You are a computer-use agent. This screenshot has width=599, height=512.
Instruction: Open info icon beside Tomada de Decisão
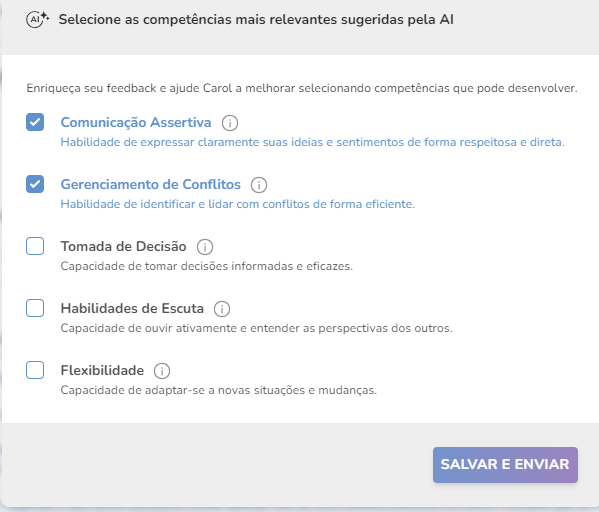(x=205, y=247)
